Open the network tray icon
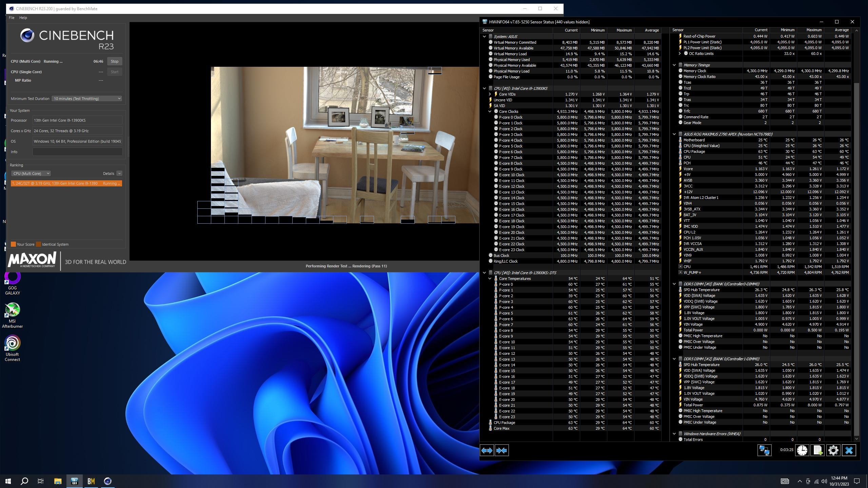Screen dimensions: 868x488 click(x=816, y=481)
